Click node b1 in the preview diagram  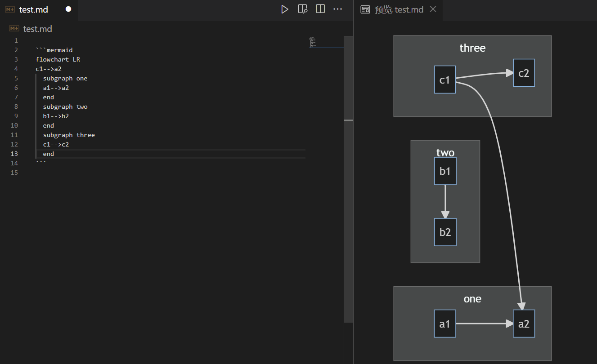coord(445,171)
